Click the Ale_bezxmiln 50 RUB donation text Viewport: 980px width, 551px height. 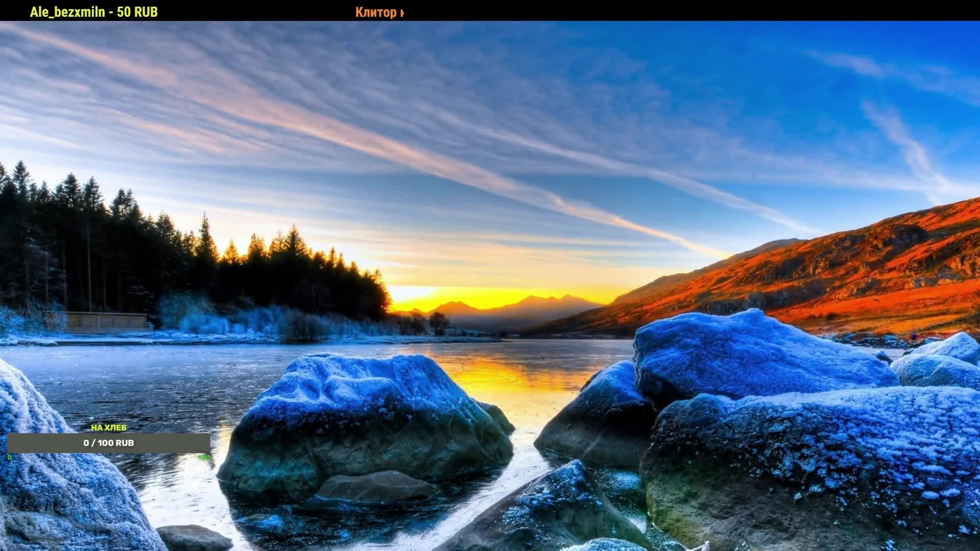tap(94, 12)
